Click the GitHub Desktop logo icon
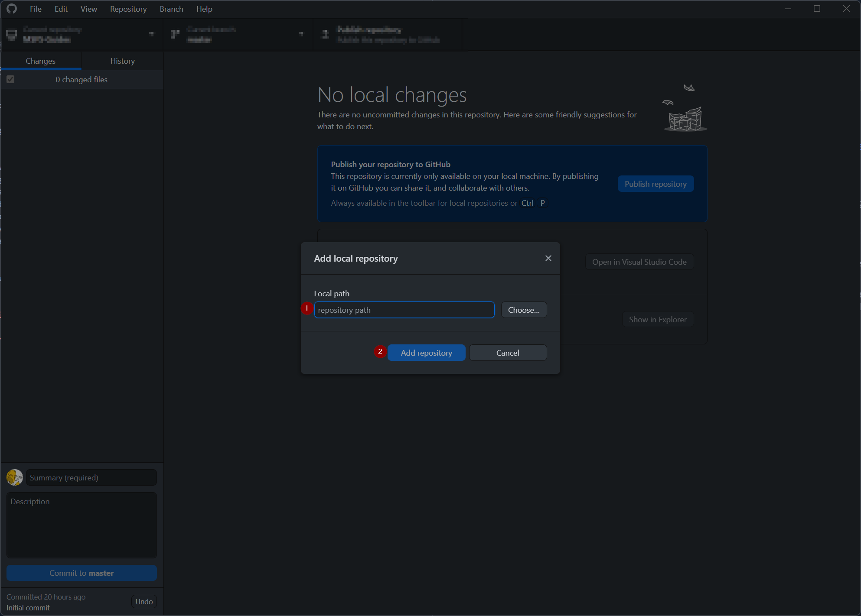 click(12, 9)
